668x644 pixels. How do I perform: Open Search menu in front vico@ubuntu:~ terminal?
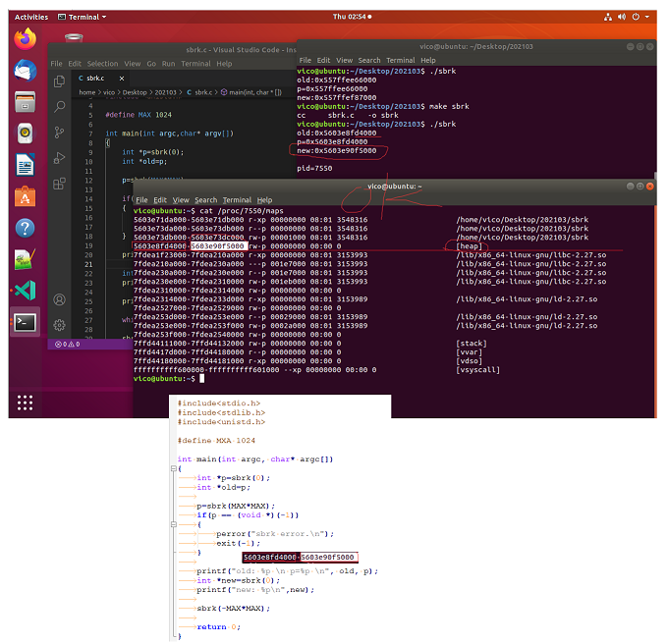205,200
